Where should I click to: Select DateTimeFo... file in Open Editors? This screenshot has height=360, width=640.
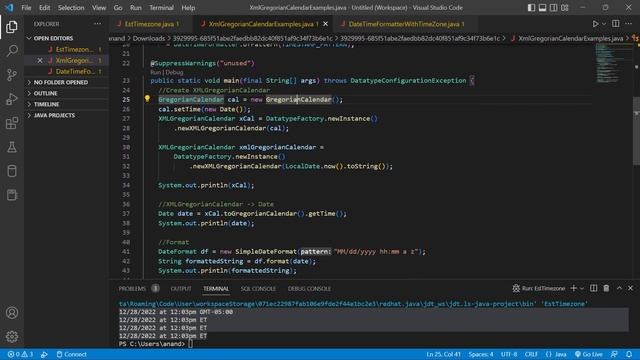[x=74, y=71]
